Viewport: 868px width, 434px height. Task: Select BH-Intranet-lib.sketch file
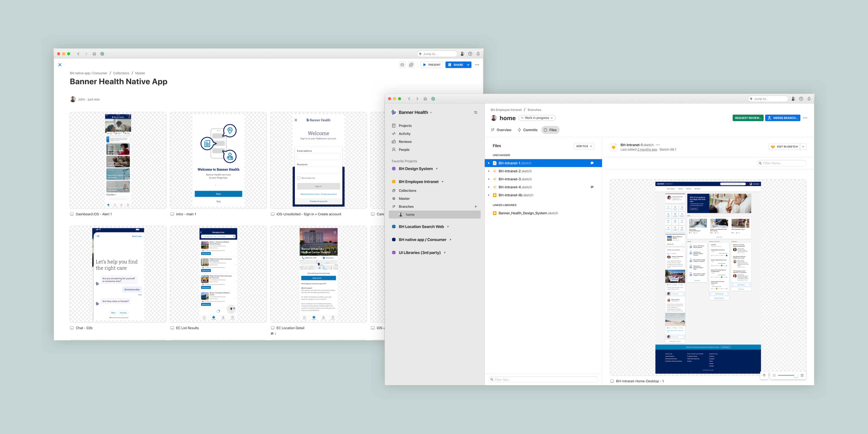click(543, 195)
